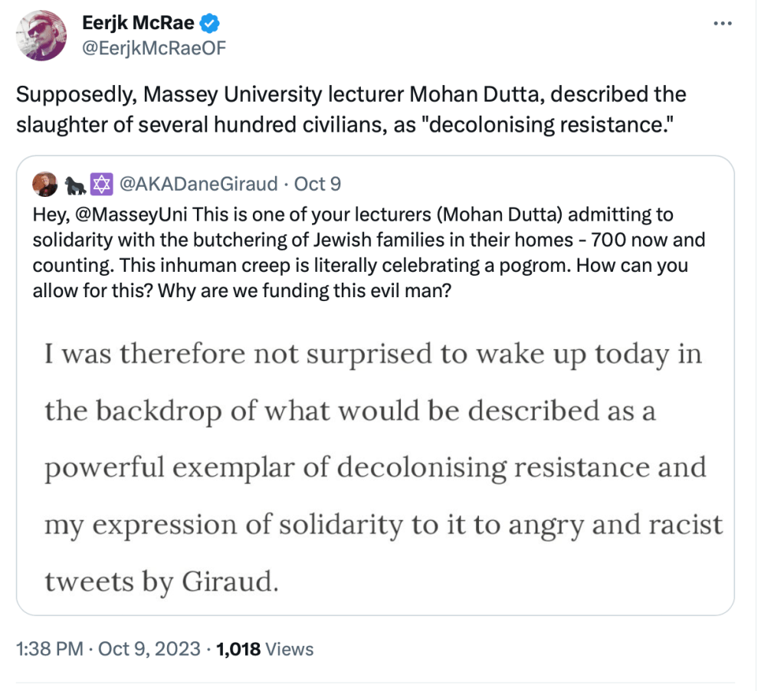784x691 pixels.
Task: Click Eerjk McRae's profile avatar
Action: [40, 35]
